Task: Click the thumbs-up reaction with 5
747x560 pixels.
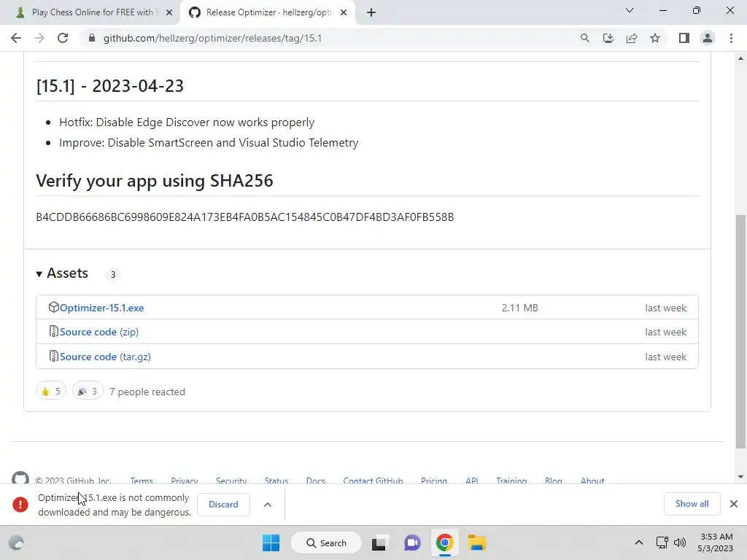Action: pyautogui.click(x=51, y=392)
